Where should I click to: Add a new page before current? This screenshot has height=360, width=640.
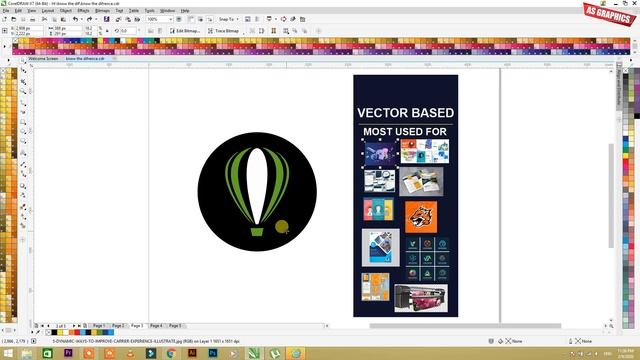(36, 326)
